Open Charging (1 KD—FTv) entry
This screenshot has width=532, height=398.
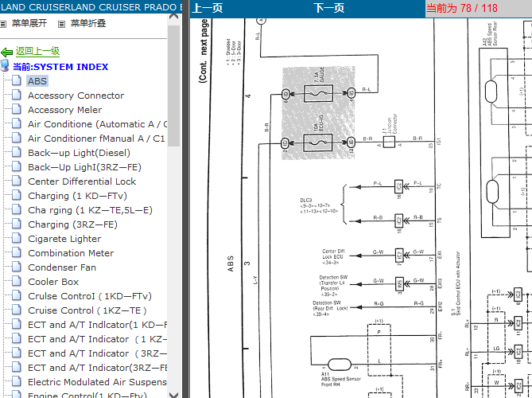click(77, 196)
